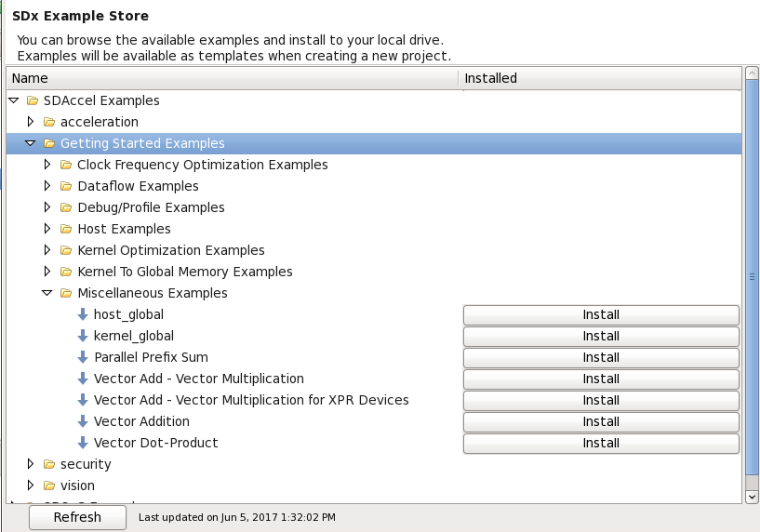Expand Kernel To Global Memory Examples

47,272
